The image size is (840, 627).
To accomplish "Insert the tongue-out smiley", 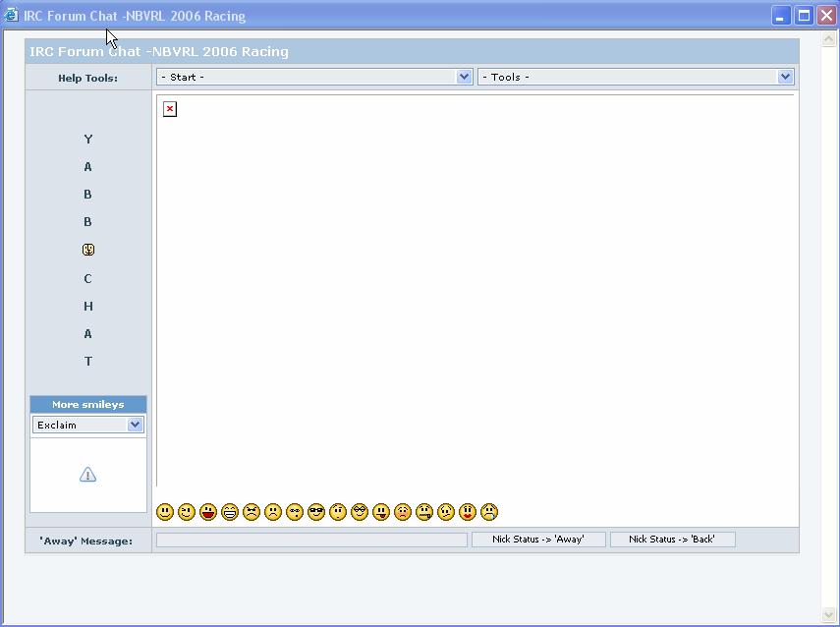I will 381,512.
